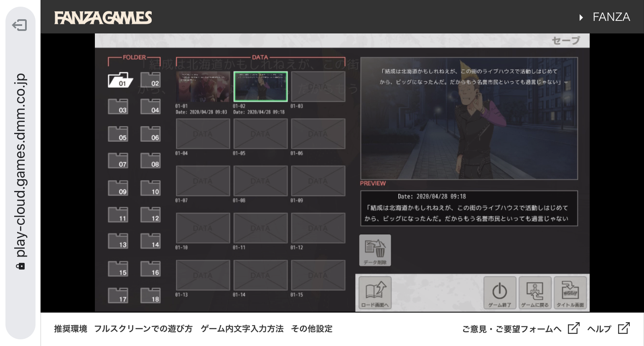Open フルスクリーンでの遊び方 link
Screen dimensions: 644x346
tap(143, 329)
